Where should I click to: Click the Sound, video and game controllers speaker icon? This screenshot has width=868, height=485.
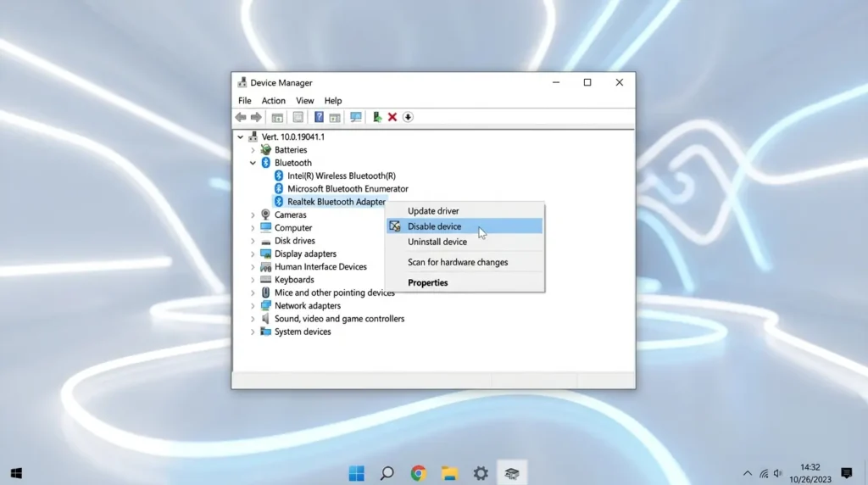(265, 318)
